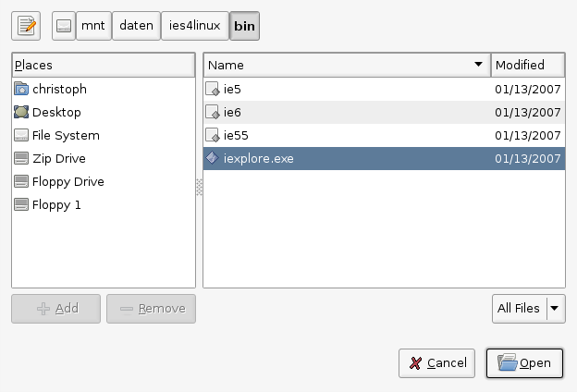The image size is (577, 392).
Task: Select the ie55 file row
Action: pos(351,136)
